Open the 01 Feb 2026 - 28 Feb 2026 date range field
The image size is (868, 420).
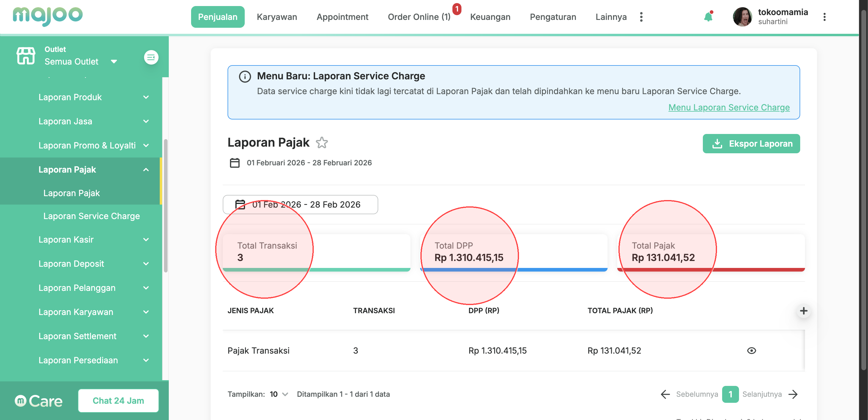click(x=300, y=205)
